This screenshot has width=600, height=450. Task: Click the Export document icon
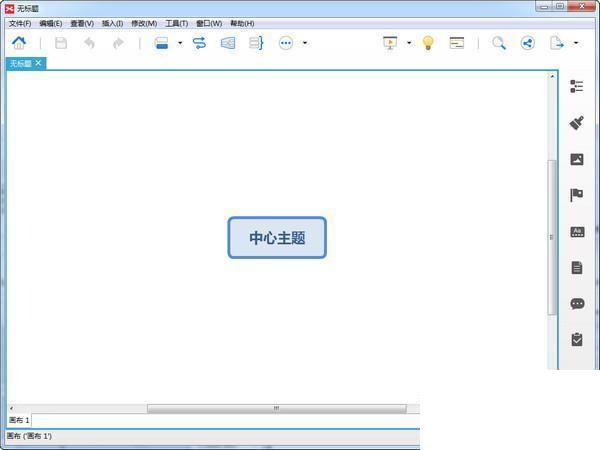pos(557,43)
